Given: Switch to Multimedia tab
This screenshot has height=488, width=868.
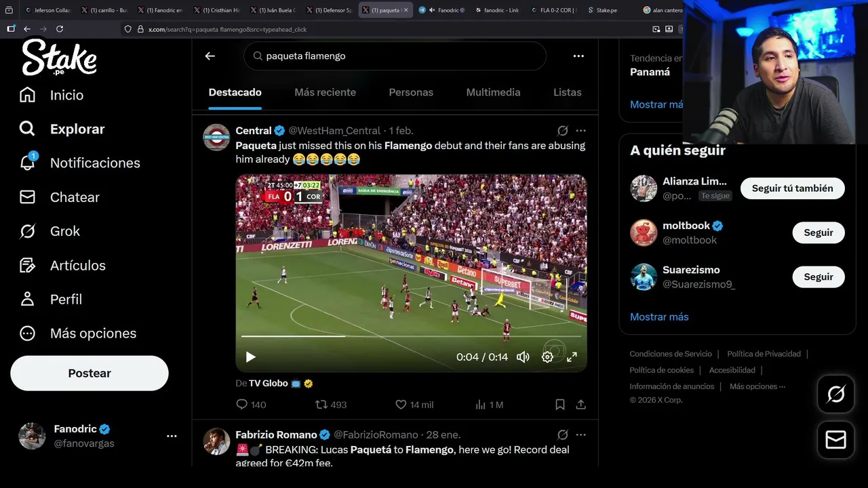Looking at the screenshot, I should point(493,92).
